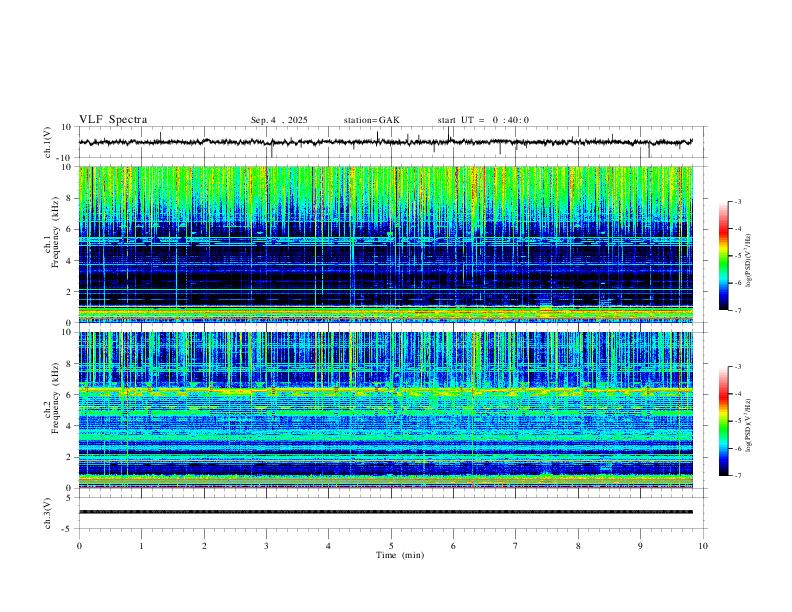Click the "6" kHz tick on ch.1 frequency axis
The height and width of the screenshot is (612, 792).
(x=70, y=229)
